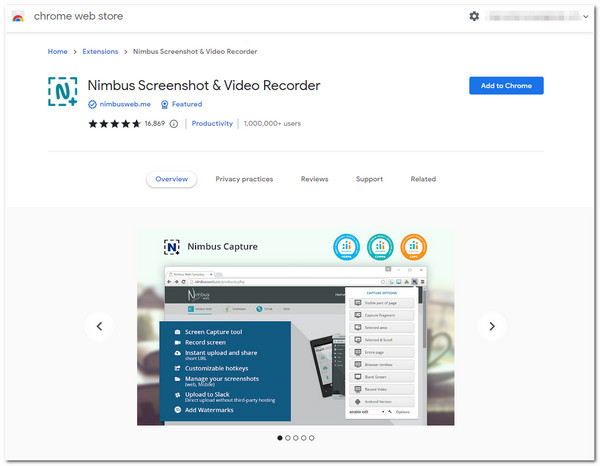Open the settings gear menu
The width and height of the screenshot is (600, 466).
(474, 16)
